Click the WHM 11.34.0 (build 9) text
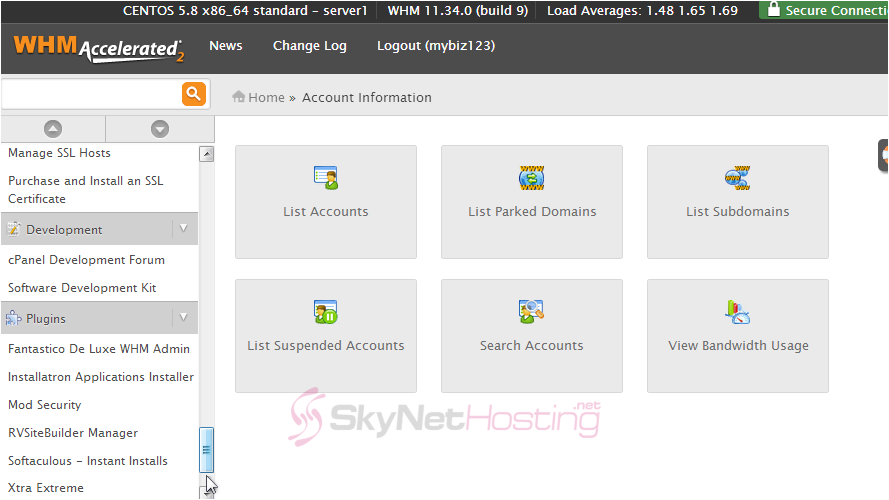This screenshot has width=889, height=500. (x=458, y=11)
